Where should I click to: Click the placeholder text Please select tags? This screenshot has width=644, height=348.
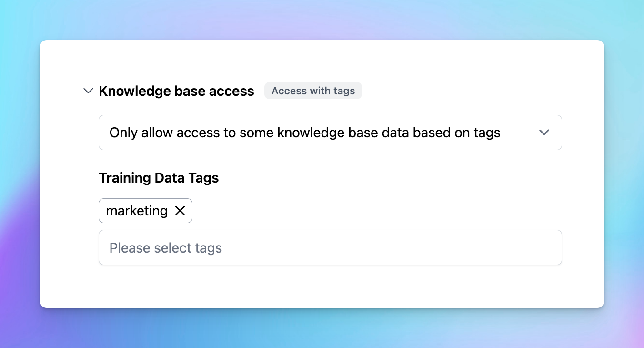166,248
